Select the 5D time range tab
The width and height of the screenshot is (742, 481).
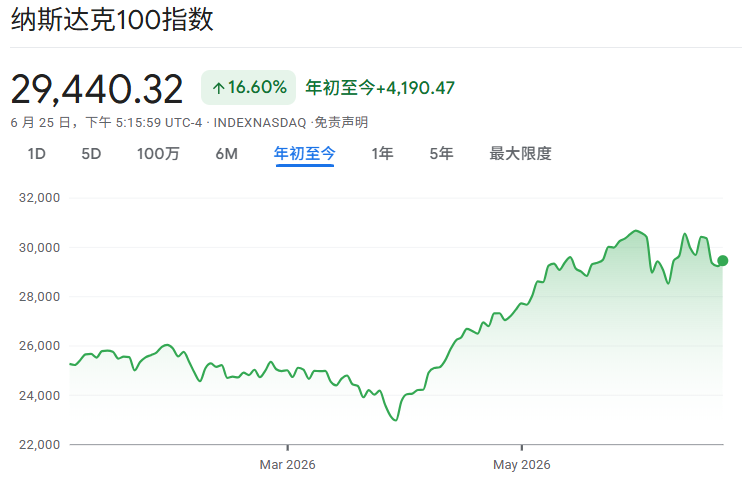91,154
